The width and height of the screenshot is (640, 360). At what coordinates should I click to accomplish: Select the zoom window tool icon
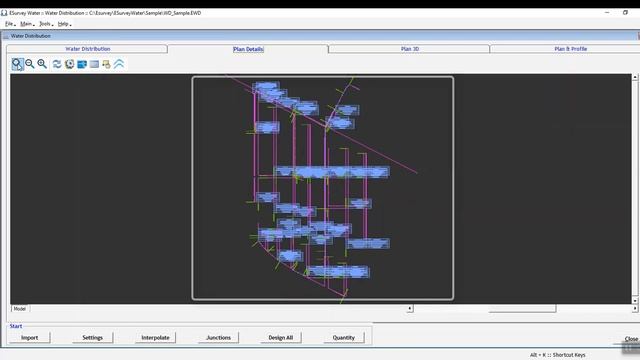[17, 64]
